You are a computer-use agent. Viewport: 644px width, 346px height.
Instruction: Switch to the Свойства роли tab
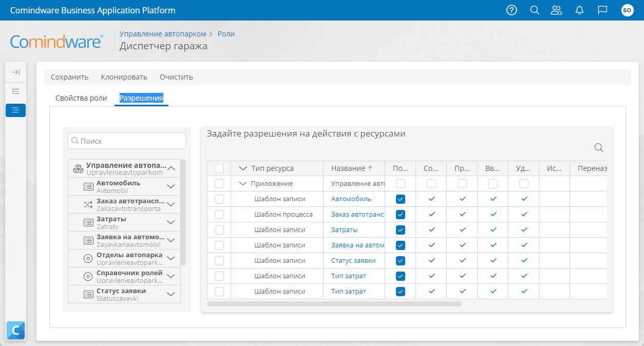(x=81, y=98)
